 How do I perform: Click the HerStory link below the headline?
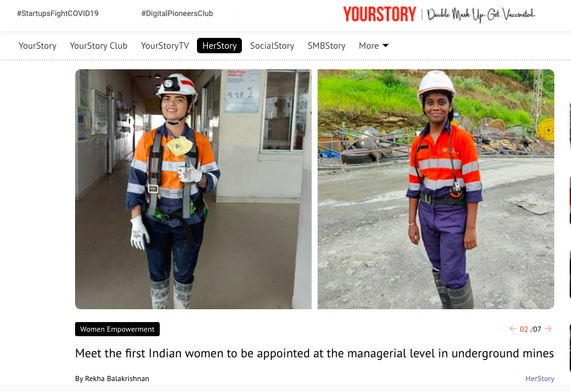point(540,379)
